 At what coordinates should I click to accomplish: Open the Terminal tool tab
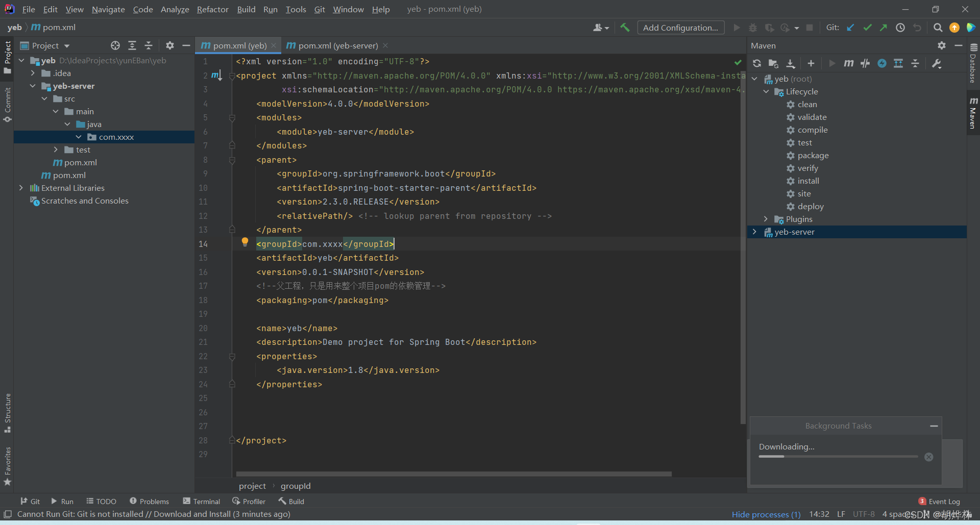(x=202, y=502)
